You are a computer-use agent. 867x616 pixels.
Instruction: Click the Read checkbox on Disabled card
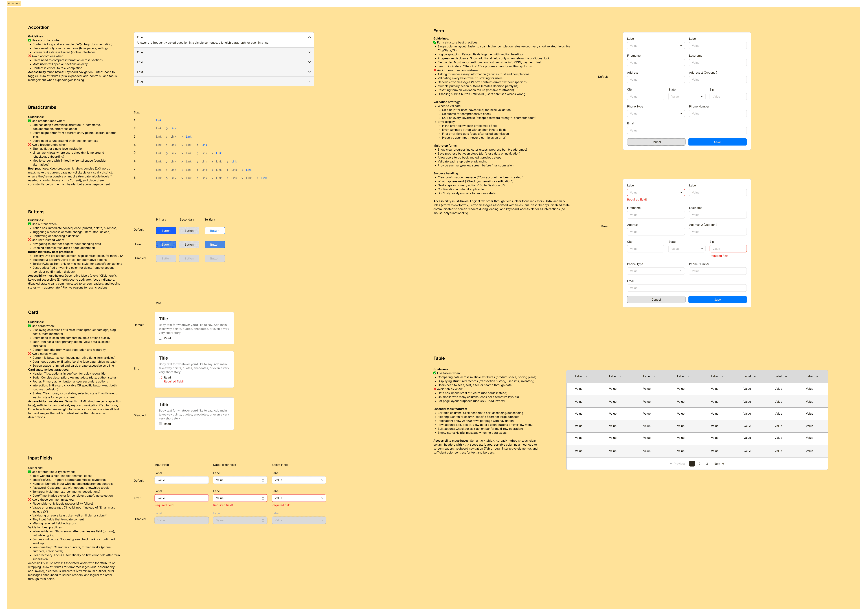click(161, 424)
